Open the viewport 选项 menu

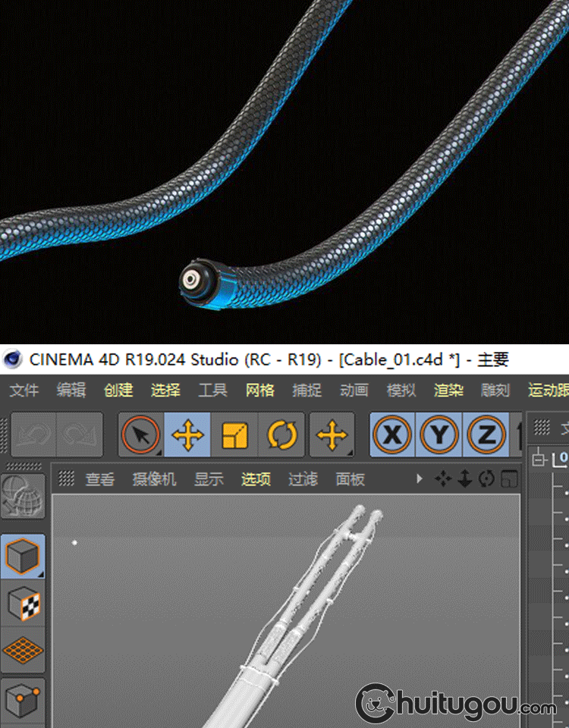(256, 479)
